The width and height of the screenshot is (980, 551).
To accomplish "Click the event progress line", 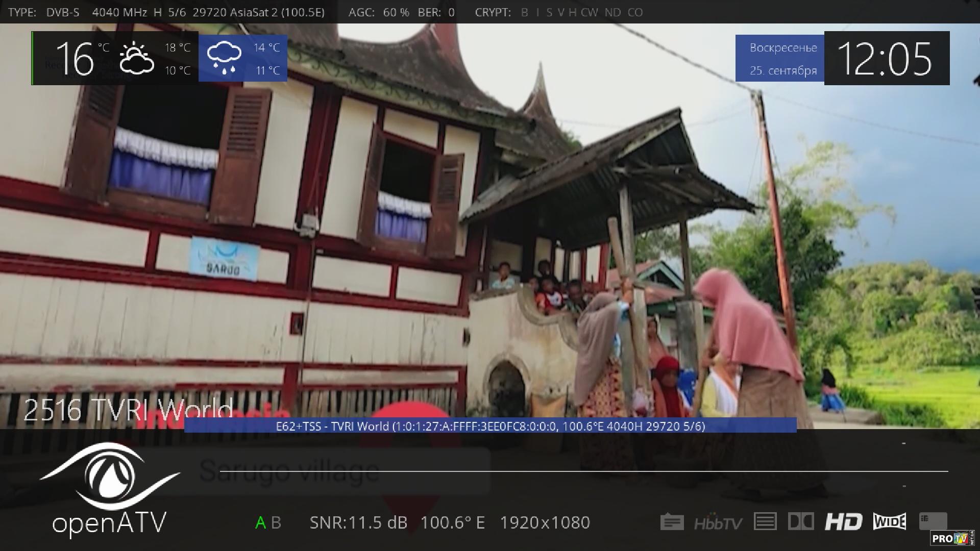I will coord(583,471).
